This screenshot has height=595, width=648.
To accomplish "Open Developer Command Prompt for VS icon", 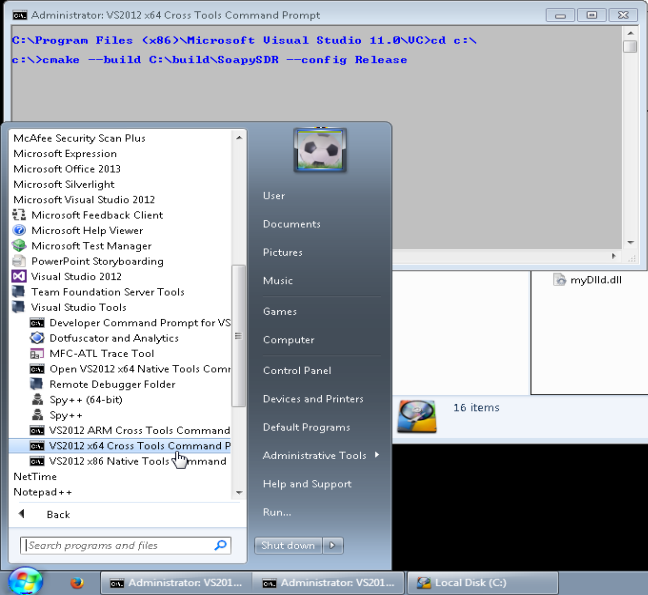I will point(37,323).
